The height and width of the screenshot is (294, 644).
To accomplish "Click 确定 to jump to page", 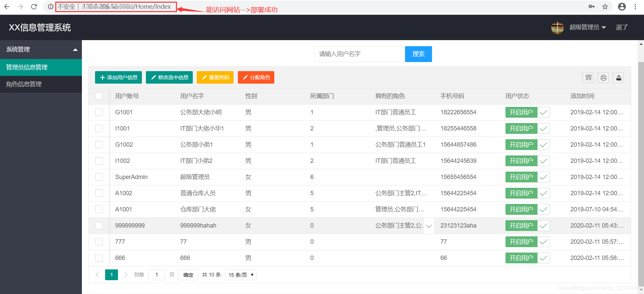I will pyautogui.click(x=188, y=275).
